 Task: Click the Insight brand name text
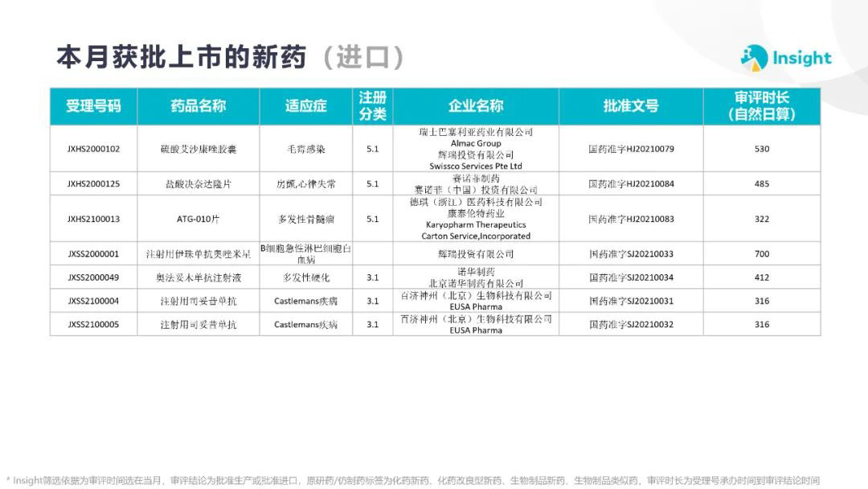(x=801, y=58)
